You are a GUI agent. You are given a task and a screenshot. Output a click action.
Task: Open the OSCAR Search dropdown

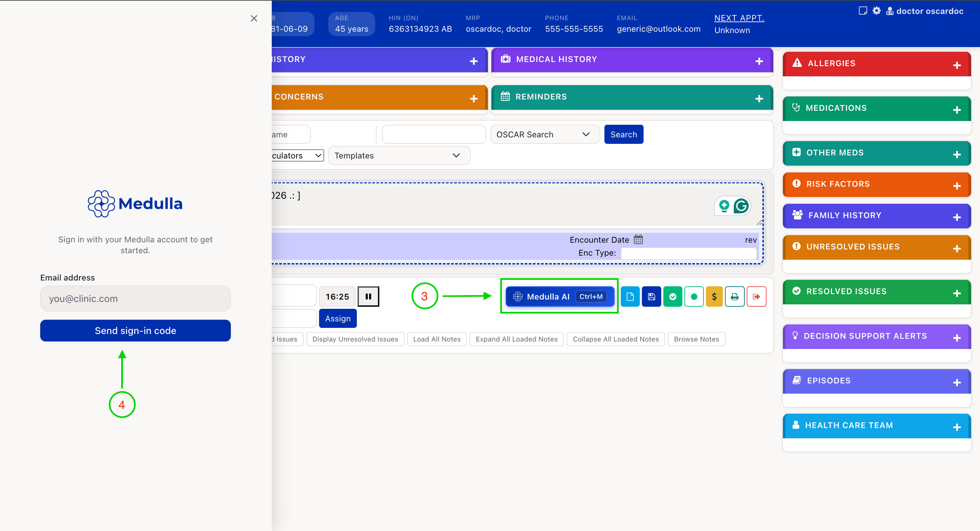click(545, 134)
